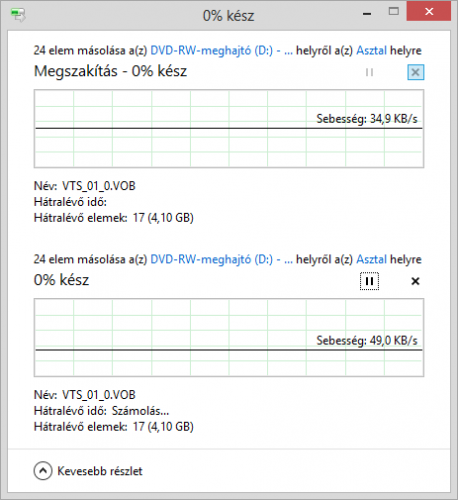Collapse details with the Kevesebb részlet chevron
This screenshot has height=500, width=458.
coord(43,471)
